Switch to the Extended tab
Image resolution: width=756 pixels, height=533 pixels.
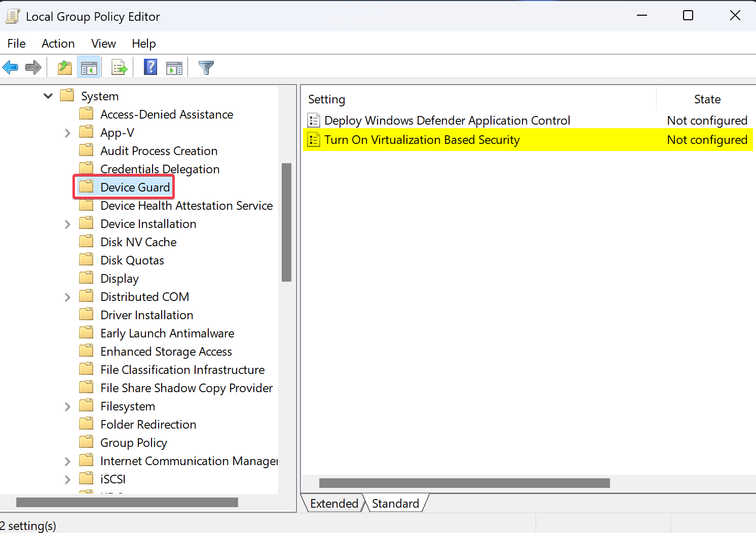[x=333, y=503]
